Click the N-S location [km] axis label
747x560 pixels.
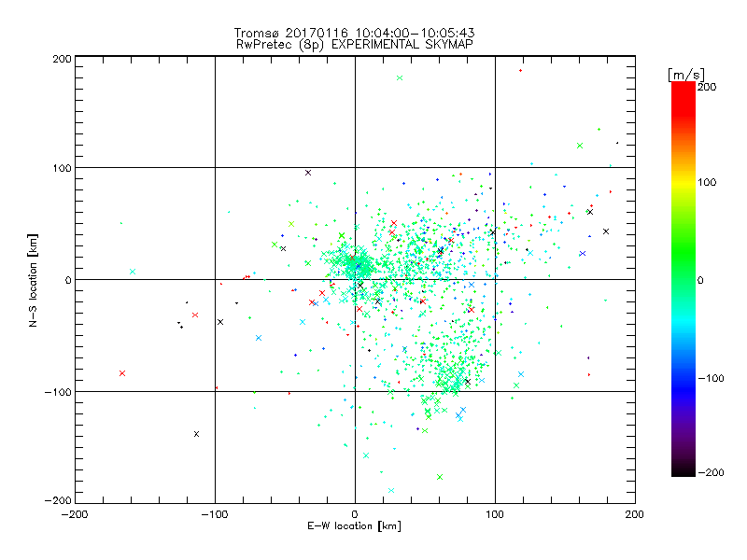[33, 281]
